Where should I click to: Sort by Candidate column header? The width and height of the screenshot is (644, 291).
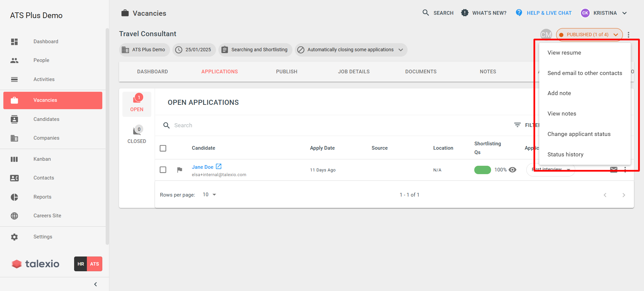[x=204, y=148]
